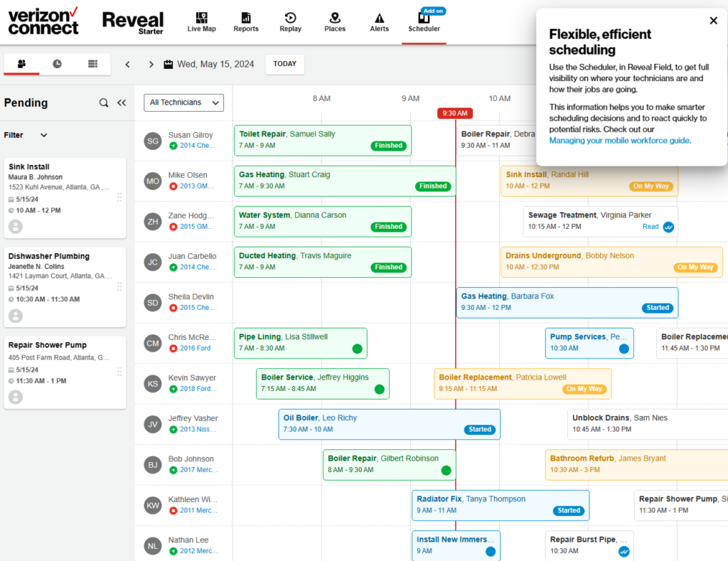Click drag handle on Sink Install card

click(x=119, y=197)
